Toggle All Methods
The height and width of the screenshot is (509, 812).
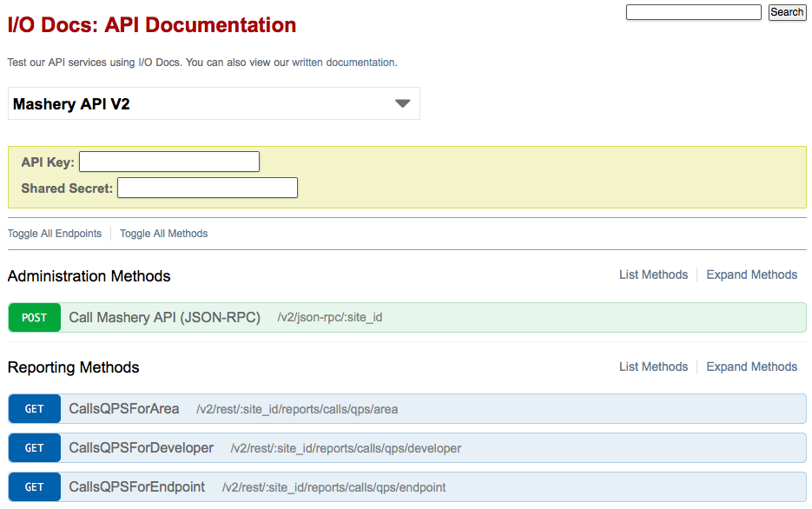tap(163, 234)
